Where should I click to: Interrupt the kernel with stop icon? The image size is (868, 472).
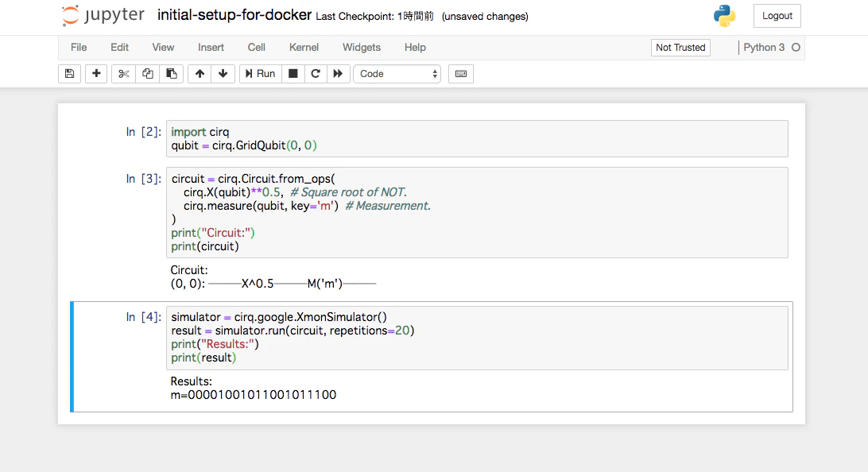(x=293, y=74)
